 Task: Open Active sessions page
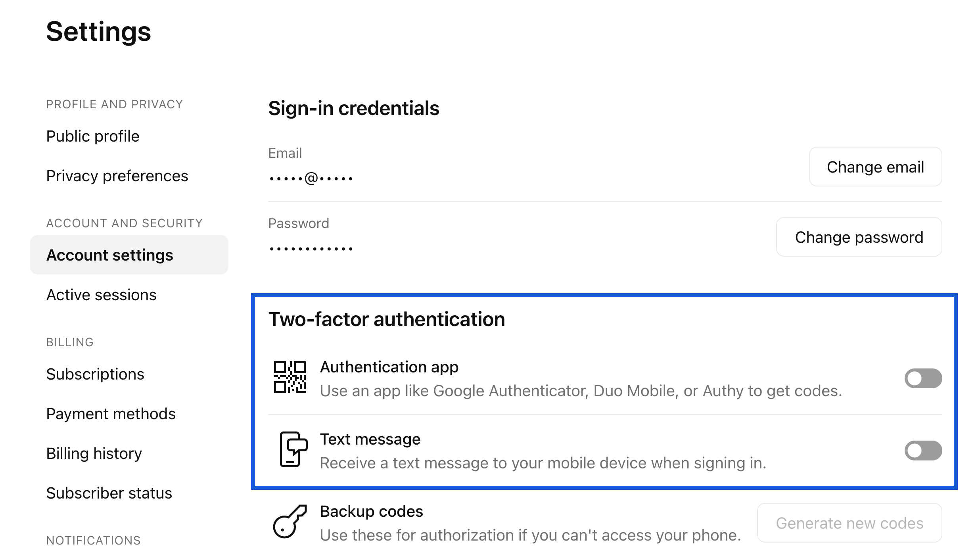[x=101, y=295]
